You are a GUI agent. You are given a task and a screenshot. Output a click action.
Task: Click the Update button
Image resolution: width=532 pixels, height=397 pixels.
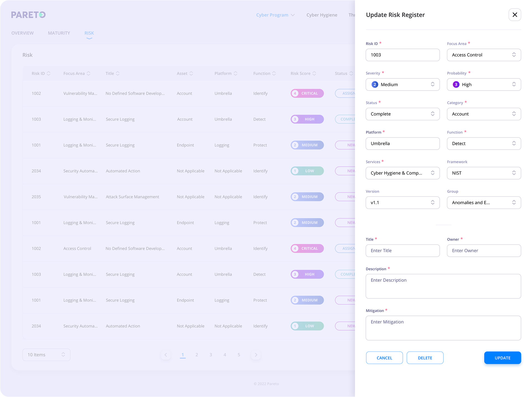click(502, 358)
